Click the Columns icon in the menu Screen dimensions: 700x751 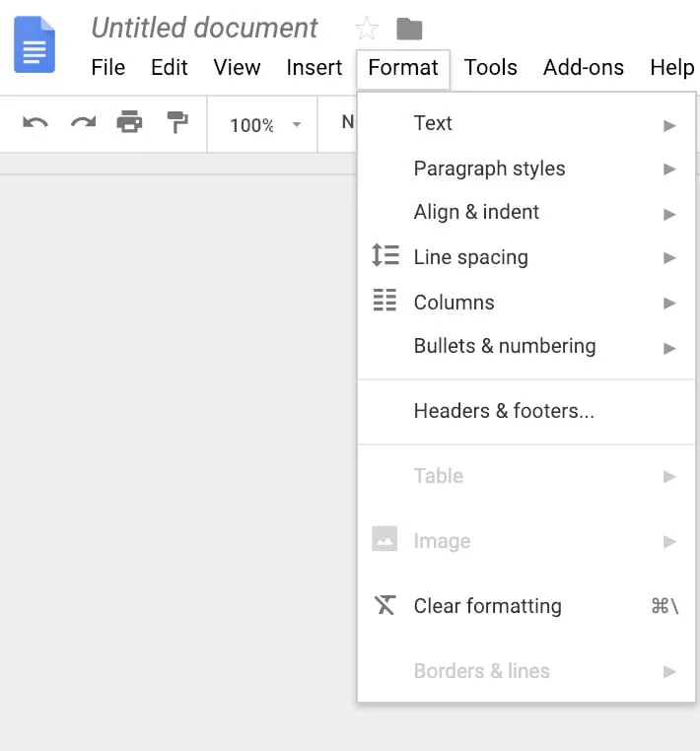(x=385, y=300)
